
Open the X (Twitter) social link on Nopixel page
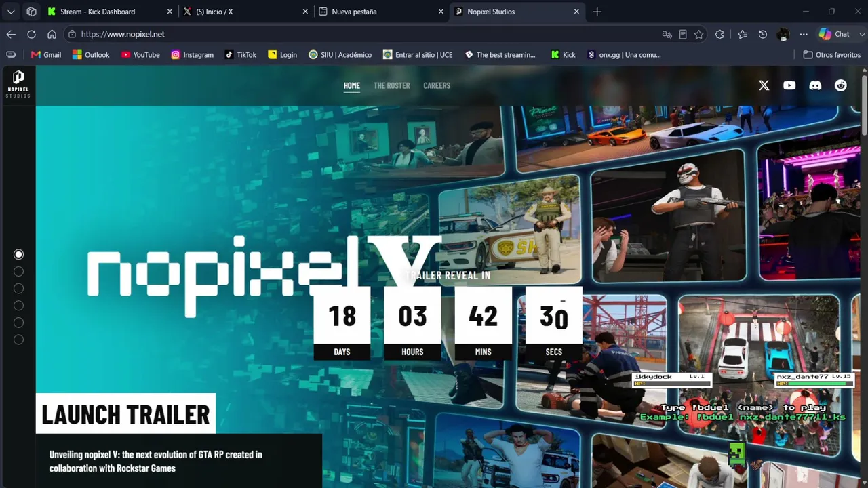pos(764,85)
